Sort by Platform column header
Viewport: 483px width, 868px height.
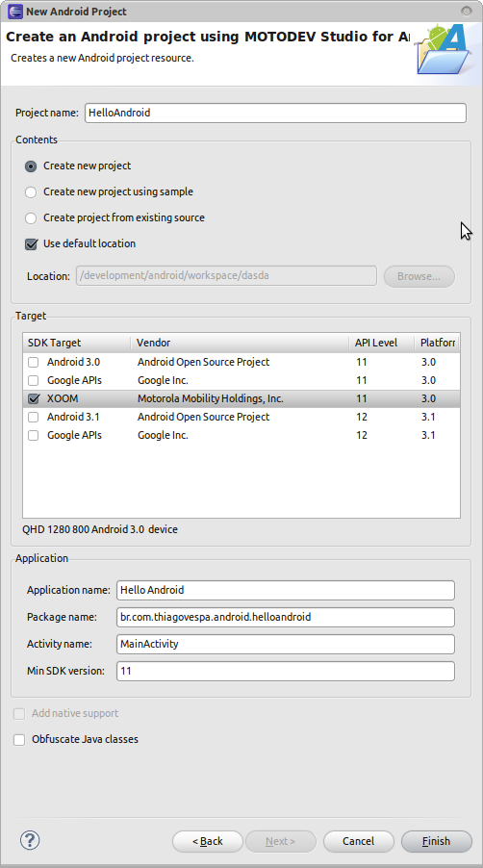(437, 343)
